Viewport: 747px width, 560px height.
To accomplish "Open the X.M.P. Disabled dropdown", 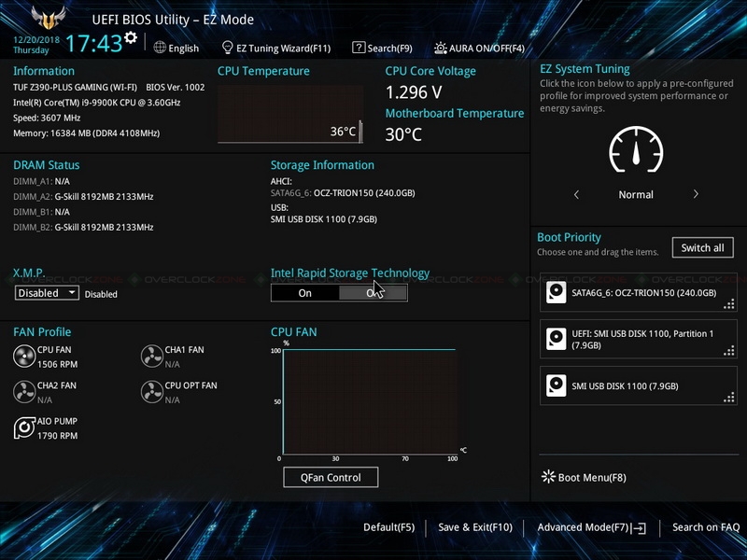I will point(47,293).
